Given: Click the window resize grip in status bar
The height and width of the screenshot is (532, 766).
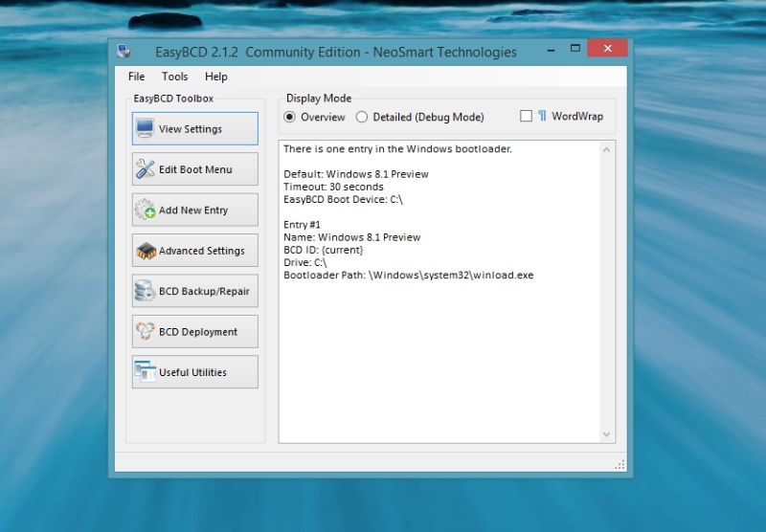Looking at the screenshot, I should point(620,464).
